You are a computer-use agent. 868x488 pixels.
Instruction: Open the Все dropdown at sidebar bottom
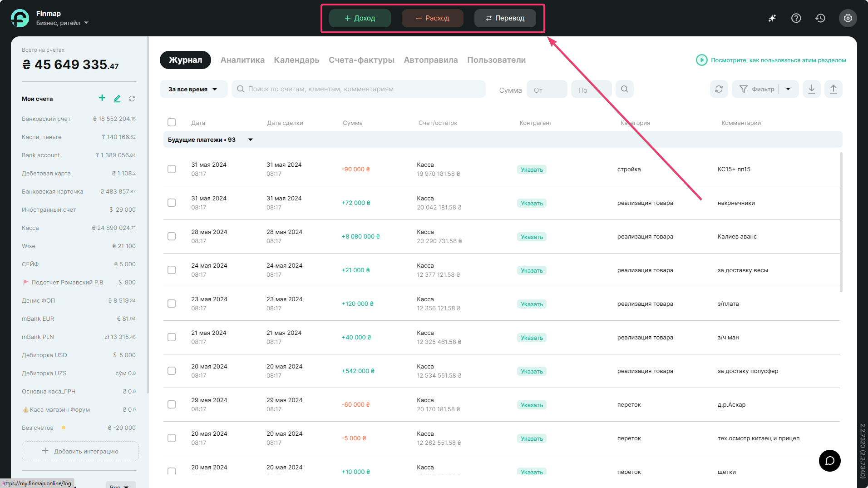point(121,485)
